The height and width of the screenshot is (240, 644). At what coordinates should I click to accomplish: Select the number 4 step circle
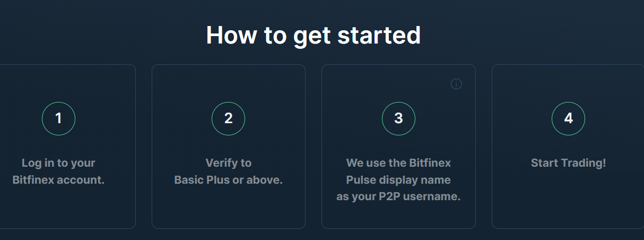point(568,118)
